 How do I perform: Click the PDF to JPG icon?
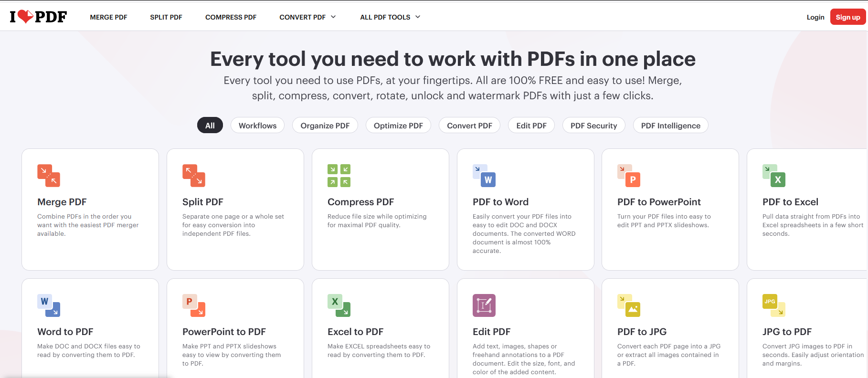point(629,305)
